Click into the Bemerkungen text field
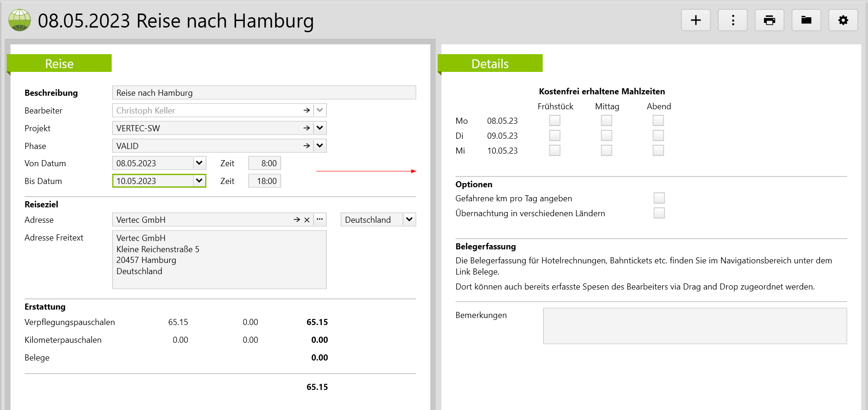The width and height of the screenshot is (868, 410). point(694,326)
